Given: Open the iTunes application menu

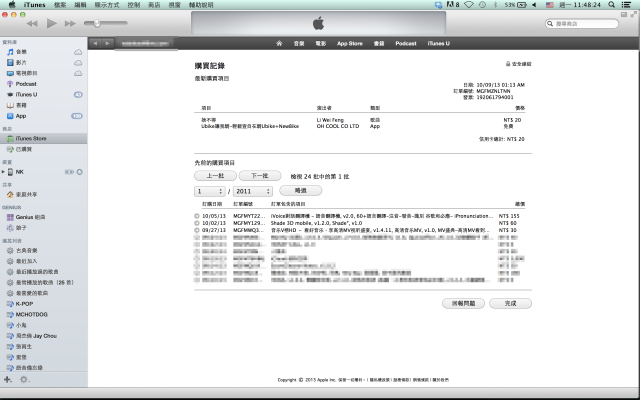Looking at the screenshot, I should pyautogui.click(x=34, y=5).
